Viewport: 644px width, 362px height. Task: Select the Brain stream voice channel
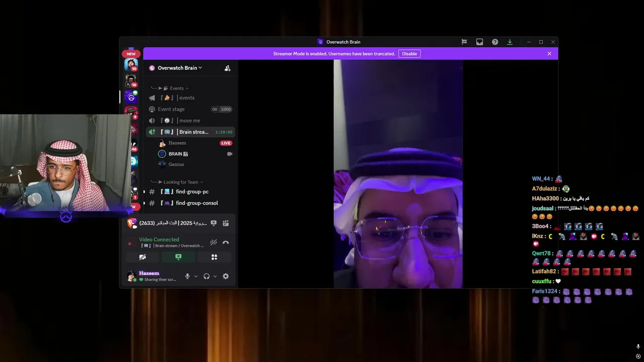(x=190, y=132)
